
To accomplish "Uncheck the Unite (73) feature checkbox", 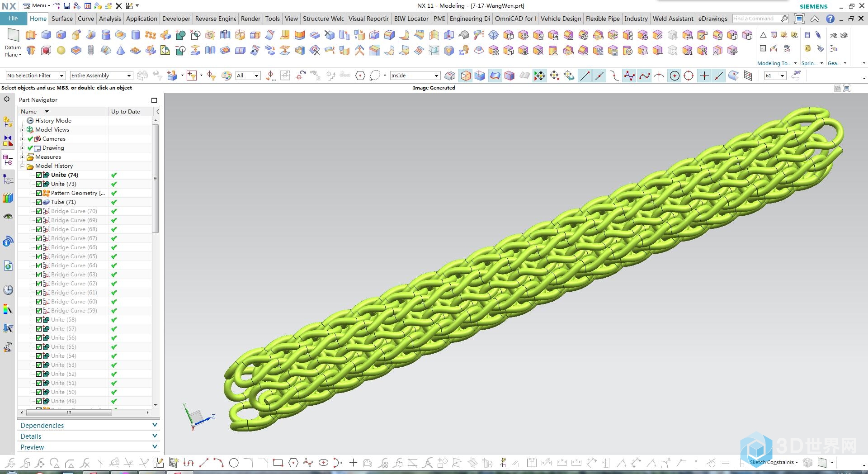I will tap(39, 184).
